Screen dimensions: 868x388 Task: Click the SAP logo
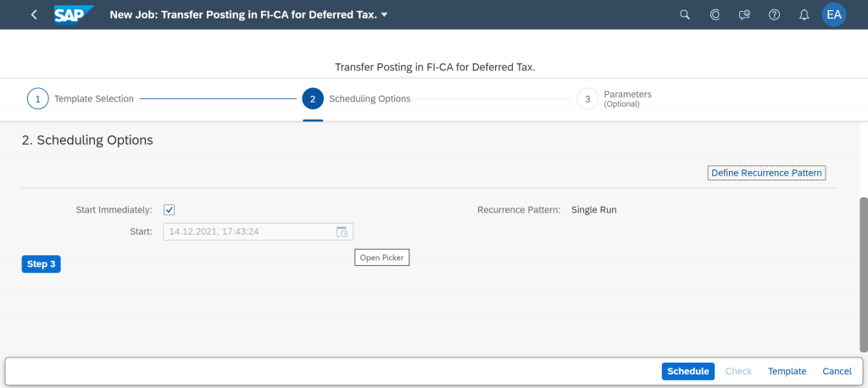[74, 15]
